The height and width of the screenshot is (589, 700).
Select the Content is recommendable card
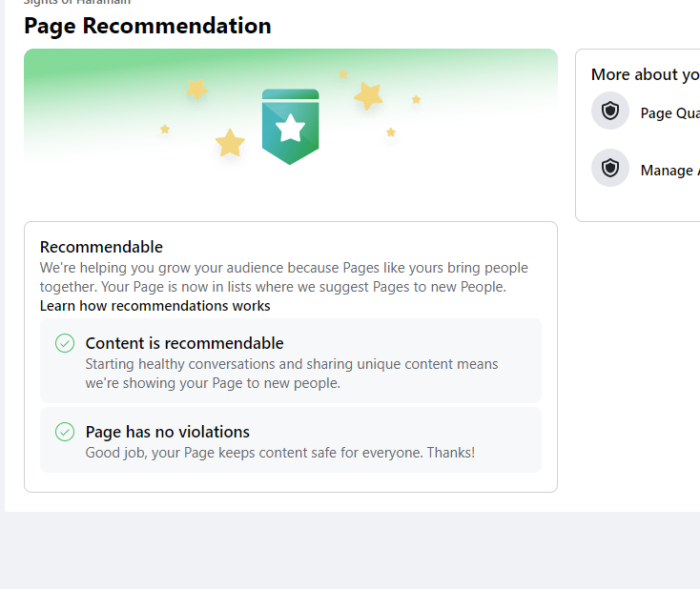coord(291,360)
